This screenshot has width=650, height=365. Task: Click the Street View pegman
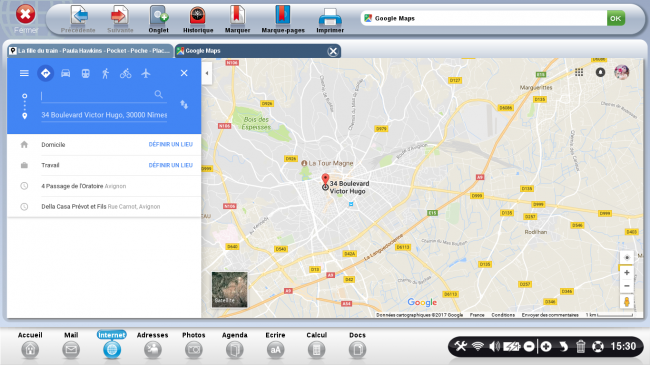pyautogui.click(x=627, y=302)
